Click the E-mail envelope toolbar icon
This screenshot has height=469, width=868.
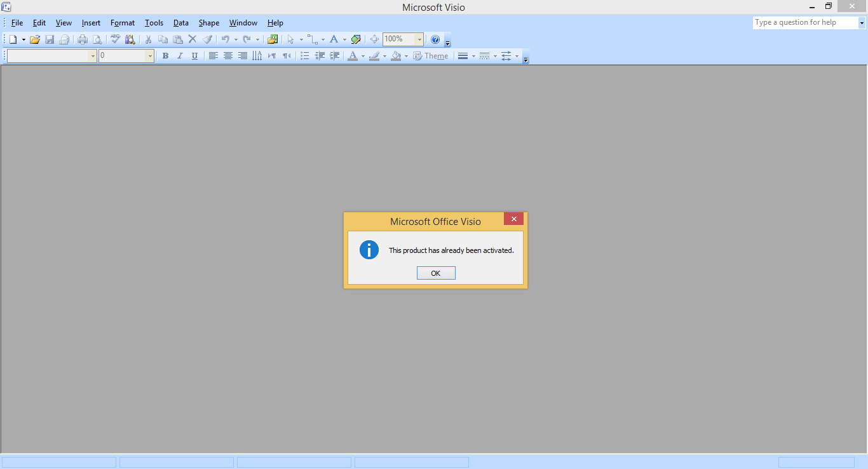coord(64,39)
